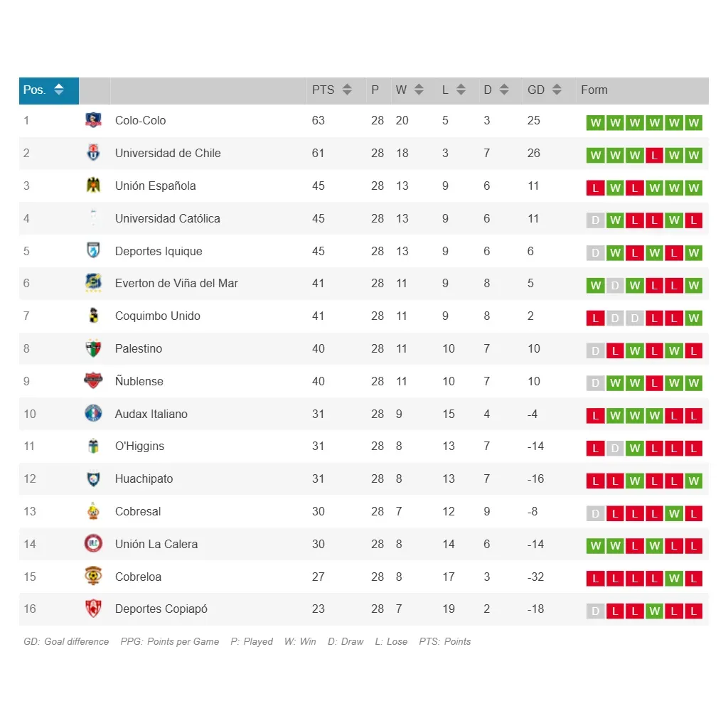Click the Colo-Colo club crest icon
This screenshot has width=728, height=728.
pos(93,120)
